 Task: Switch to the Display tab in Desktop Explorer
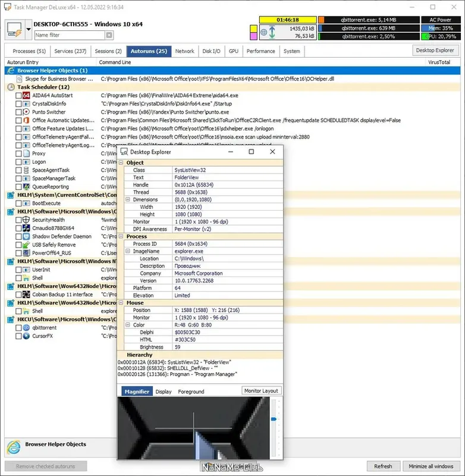164,392
